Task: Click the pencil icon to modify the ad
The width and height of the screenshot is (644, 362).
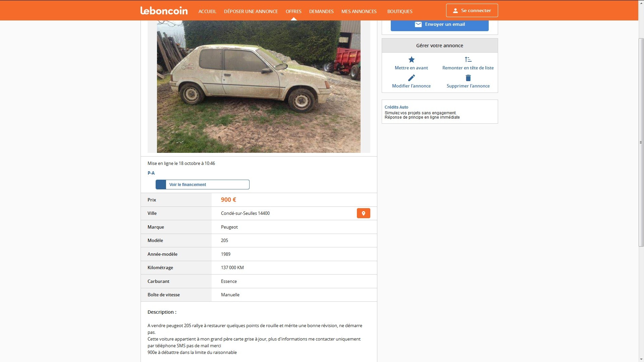Action: [411, 78]
